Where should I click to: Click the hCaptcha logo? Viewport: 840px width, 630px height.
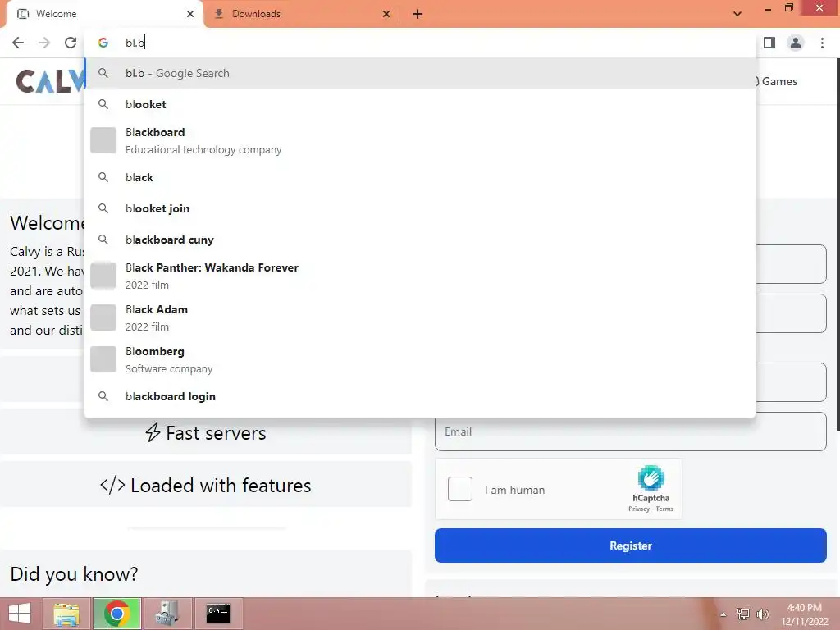pos(651,478)
